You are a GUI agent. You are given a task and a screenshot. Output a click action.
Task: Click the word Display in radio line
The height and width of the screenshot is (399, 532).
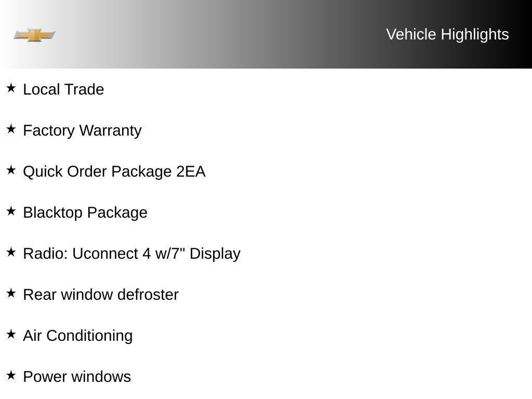click(215, 254)
